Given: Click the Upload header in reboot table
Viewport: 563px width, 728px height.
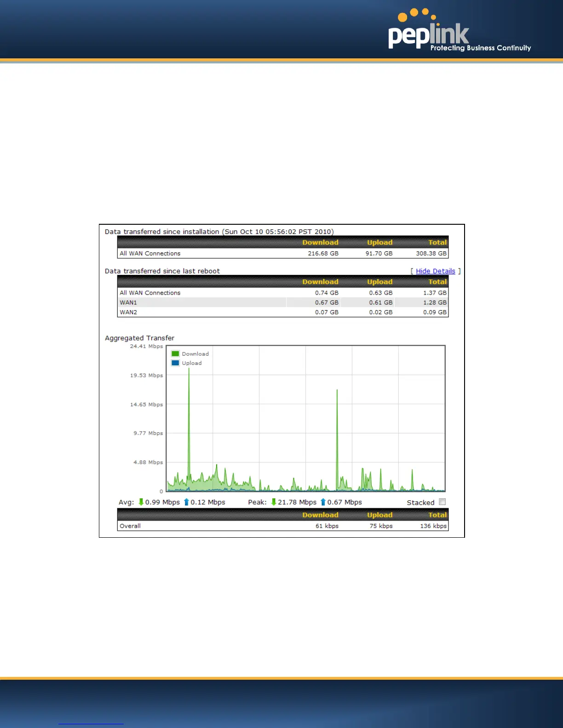Looking at the screenshot, I should (x=379, y=282).
